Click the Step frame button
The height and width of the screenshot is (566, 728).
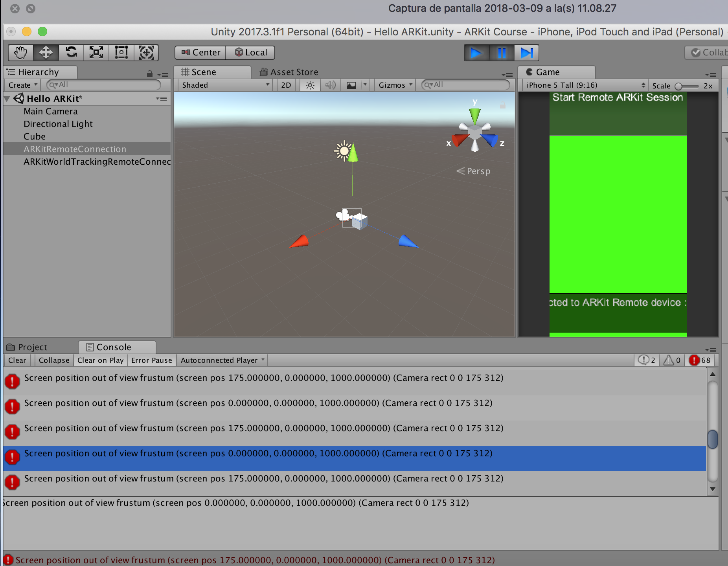(x=526, y=53)
